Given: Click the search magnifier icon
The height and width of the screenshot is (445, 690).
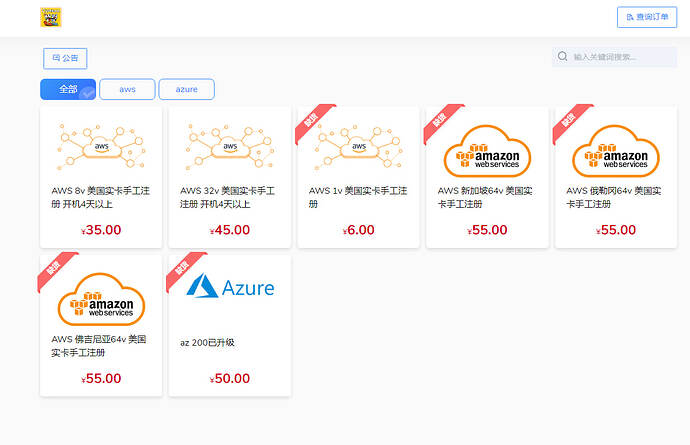Looking at the screenshot, I should pyautogui.click(x=562, y=56).
